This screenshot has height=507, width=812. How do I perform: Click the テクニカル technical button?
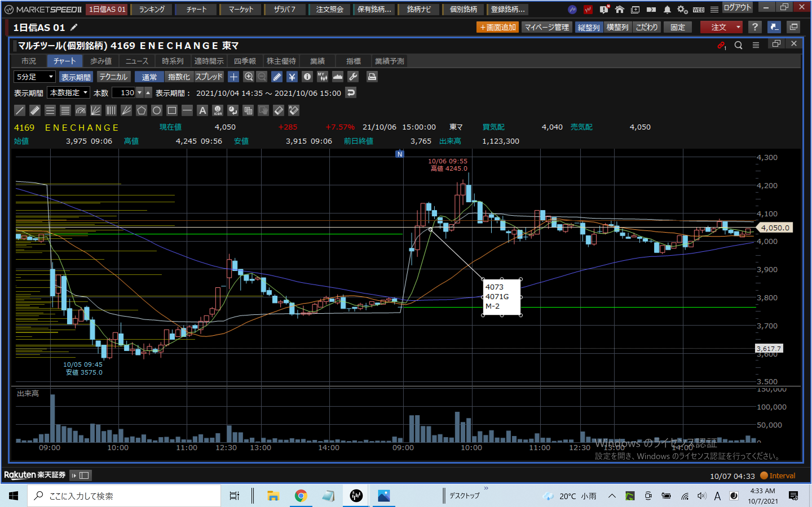pyautogui.click(x=113, y=77)
